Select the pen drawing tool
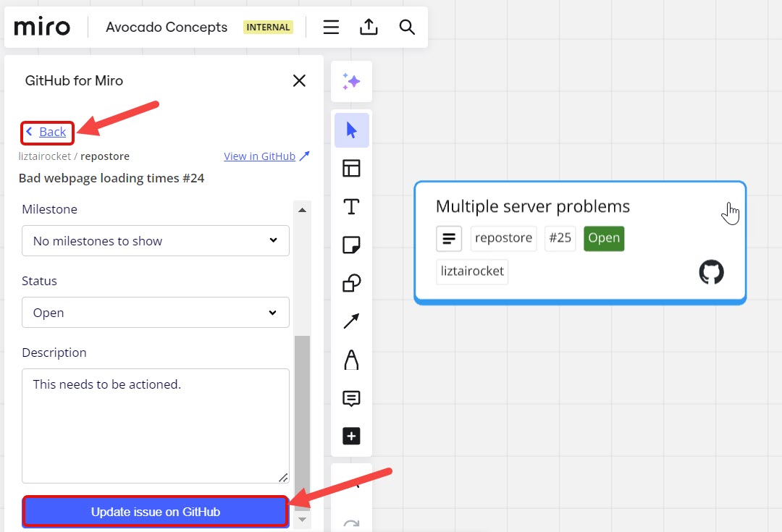Image resolution: width=782 pixels, height=532 pixels. click(x=351, y=360)
